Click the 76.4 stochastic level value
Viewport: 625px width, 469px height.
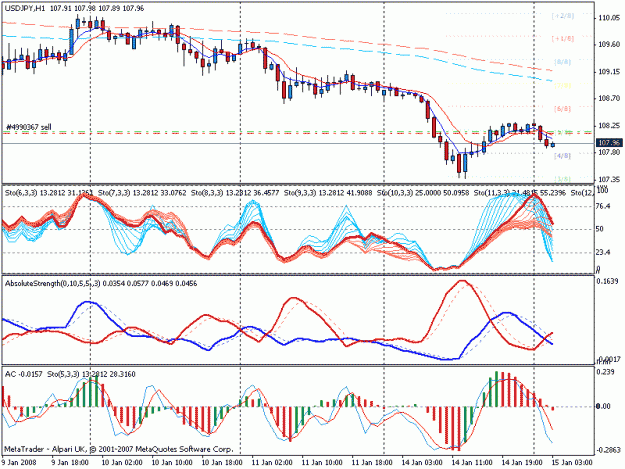click(x=603, y=206)
